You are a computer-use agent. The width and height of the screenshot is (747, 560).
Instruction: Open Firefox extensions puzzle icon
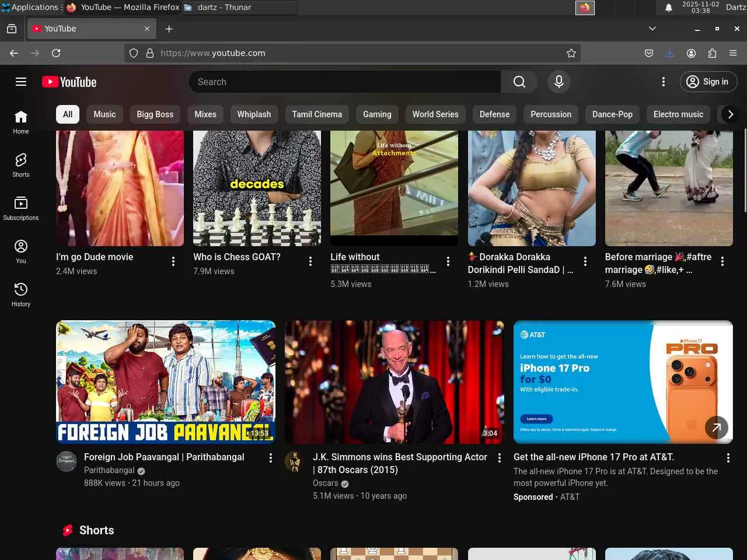pos(712,53)
